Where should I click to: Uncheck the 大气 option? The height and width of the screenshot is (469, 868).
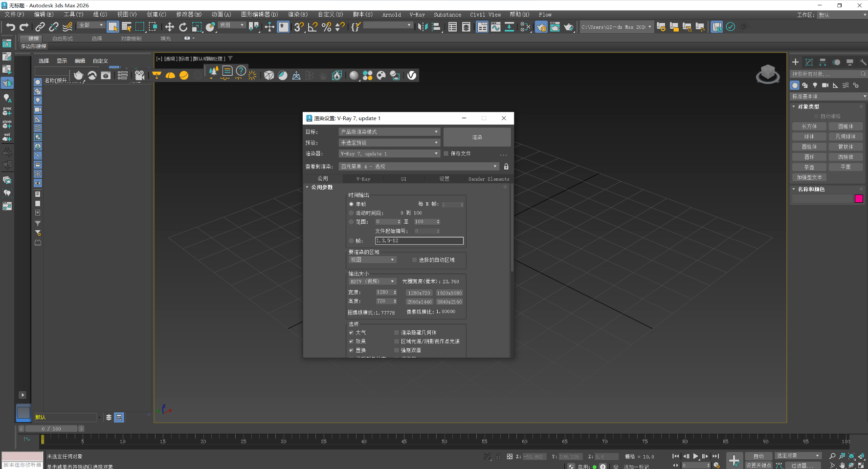[351, 333]
